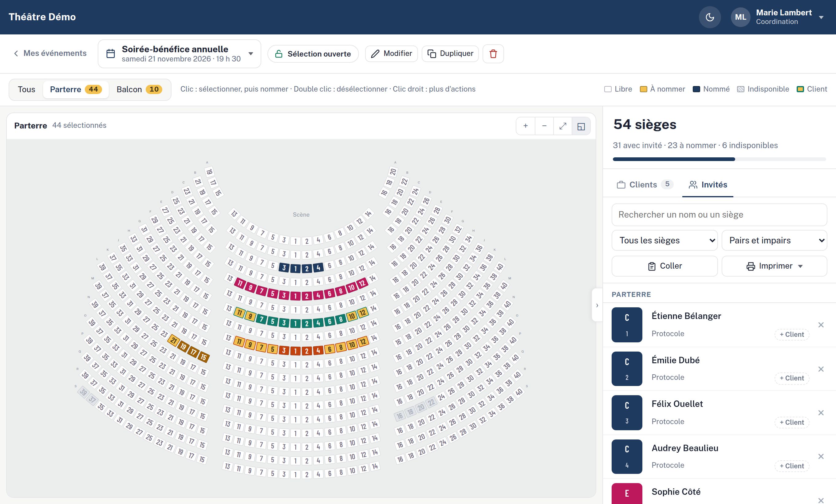Select the Parterre section tab
Viewport: 836px width, 504px height.
pyautogui.click(x=76, y=89)
